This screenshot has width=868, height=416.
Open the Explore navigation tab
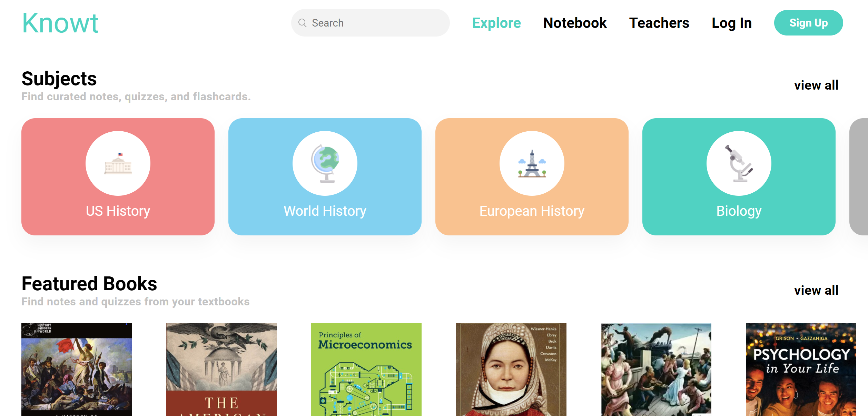click(496, 23)
